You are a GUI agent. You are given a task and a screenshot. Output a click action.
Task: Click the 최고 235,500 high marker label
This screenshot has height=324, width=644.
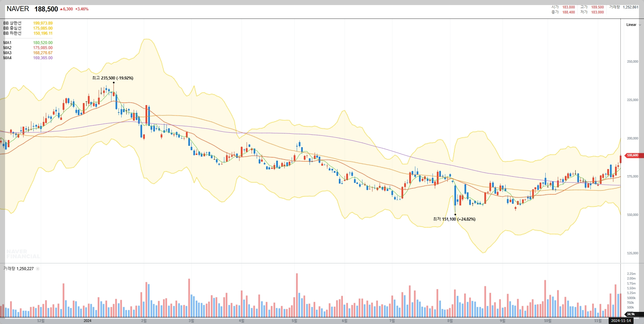pyautogui.click(x=112, y=78)
